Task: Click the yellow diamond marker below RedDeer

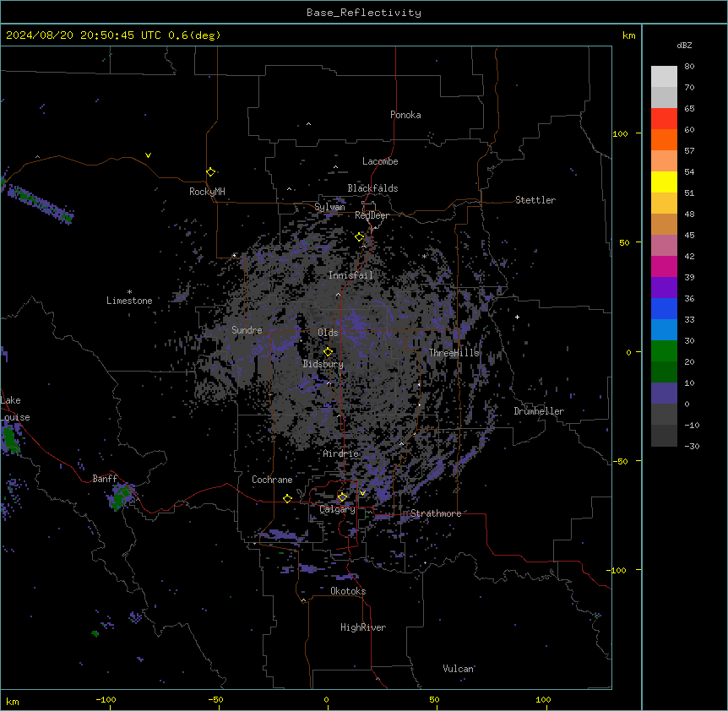Action: tap(359, 237)
